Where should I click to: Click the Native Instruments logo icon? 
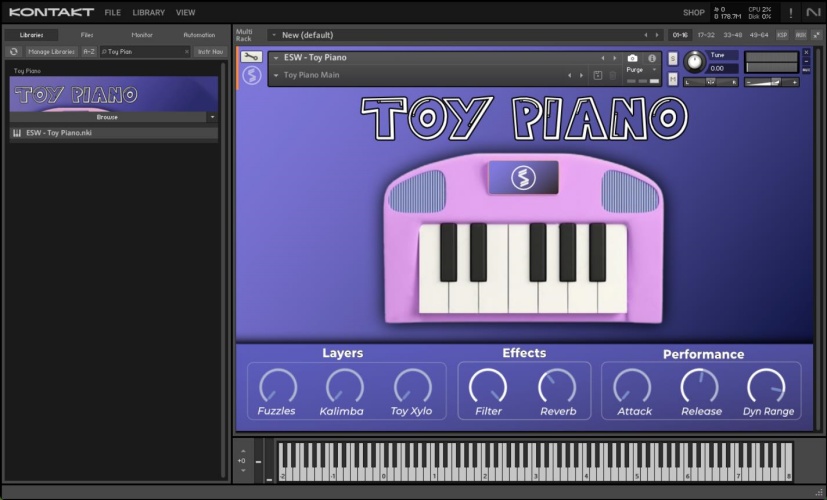(813, 12)
